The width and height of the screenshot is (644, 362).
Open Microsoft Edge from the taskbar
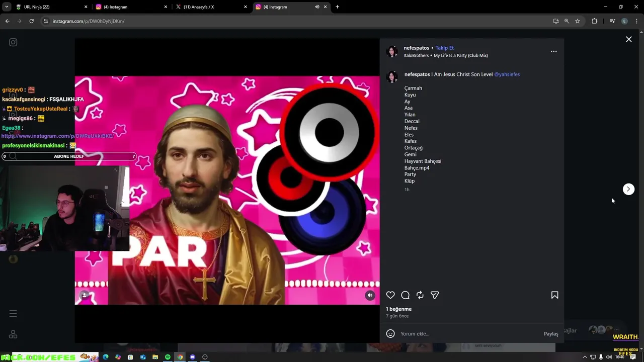coord(106,357)
